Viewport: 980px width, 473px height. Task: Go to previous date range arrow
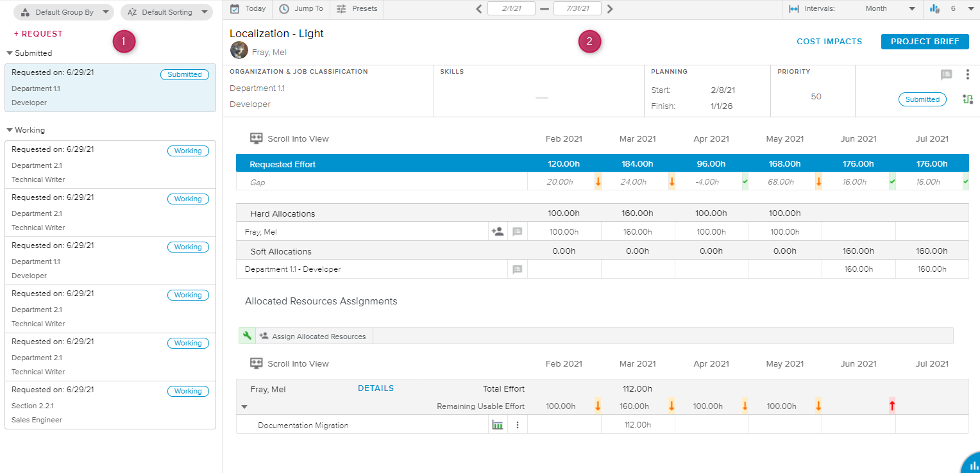click(478, 9)
